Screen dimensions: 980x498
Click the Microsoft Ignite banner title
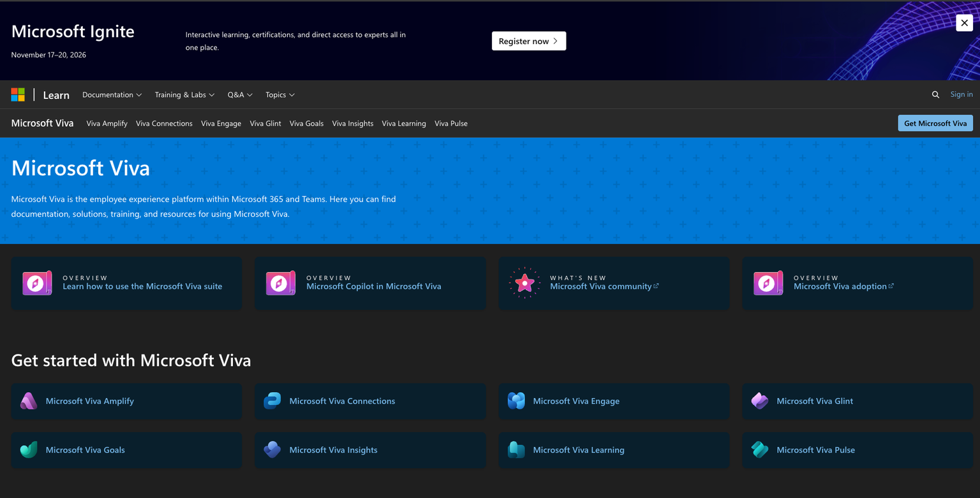(x=73, y=31)
